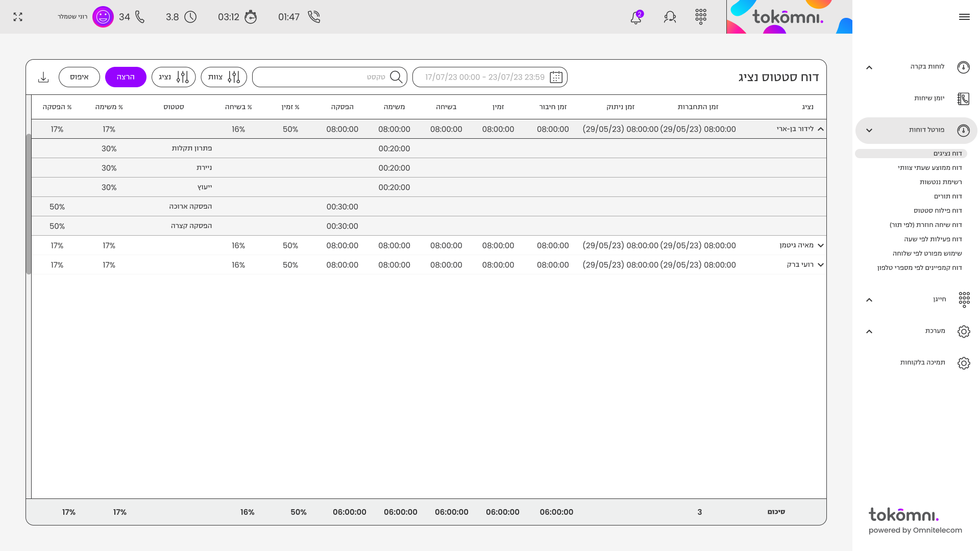Select דוח פעילות לפי שעה report
Screen dimensions: 980x551
pos(933,239)
